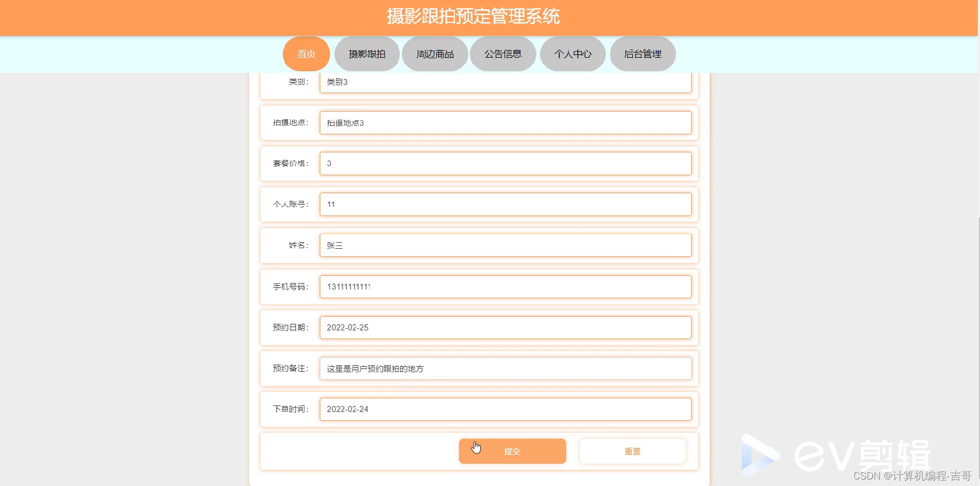
Task: Open the 个人中心 personal center
Action: click(572, 54)
